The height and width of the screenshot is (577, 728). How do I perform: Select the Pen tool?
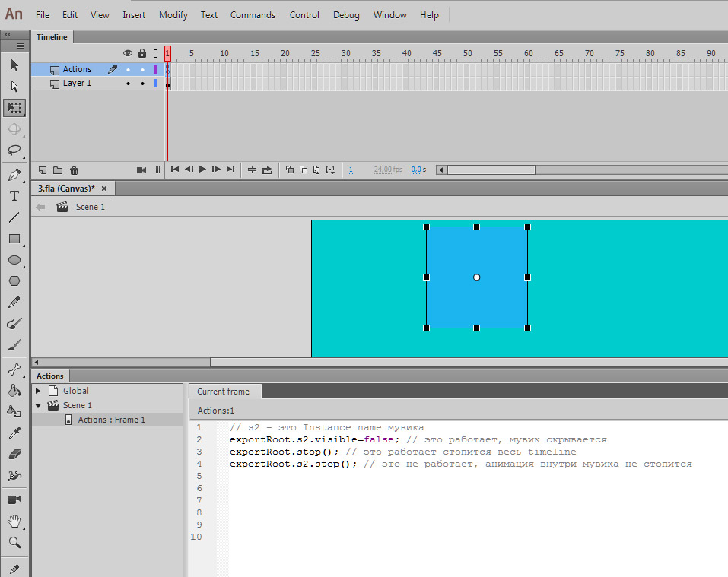coord(14,175)
